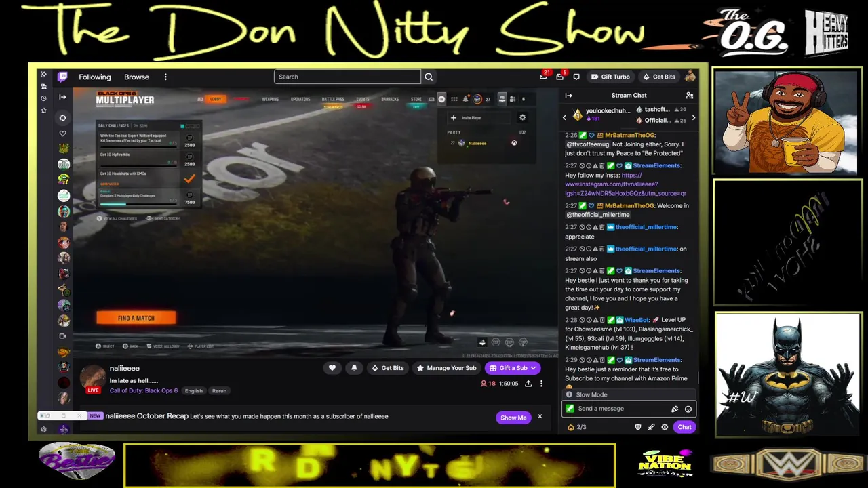The image size is (868, 488).
Task: Open chat settings gear icon
Action: [x=665, y=427]
